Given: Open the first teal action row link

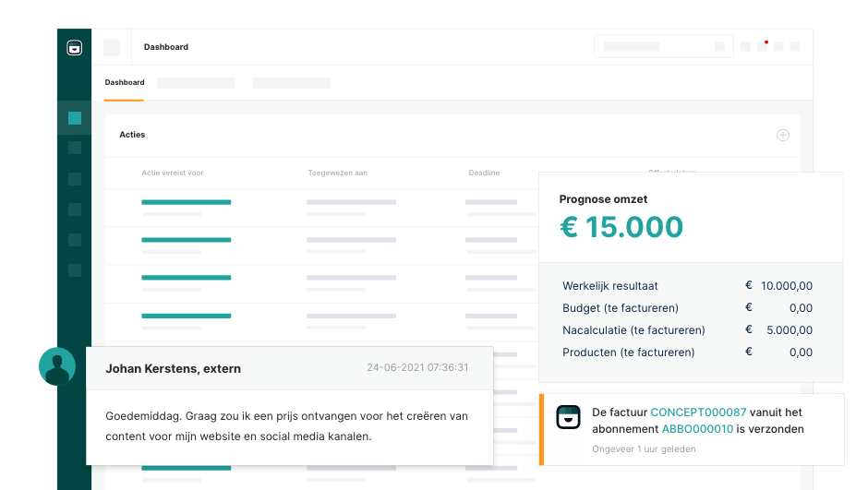Looking at the screenshot, I should [186, 202].
